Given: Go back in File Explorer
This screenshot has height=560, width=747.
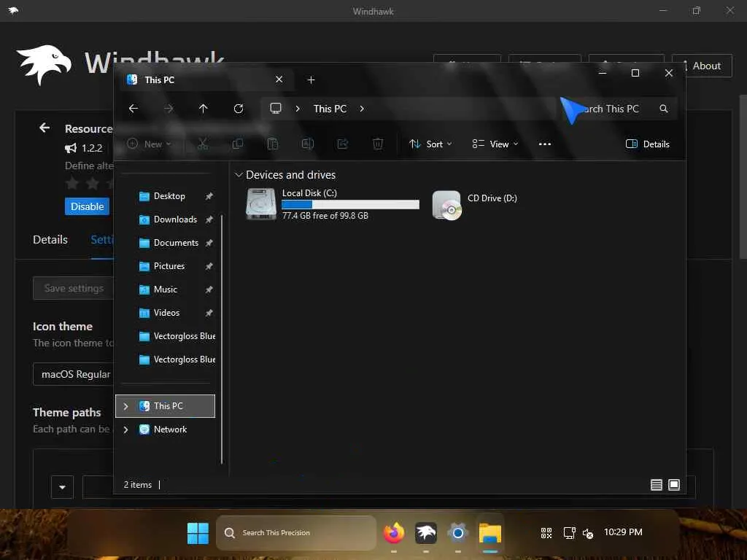Looking at the screenshot, I should (133, 109).
